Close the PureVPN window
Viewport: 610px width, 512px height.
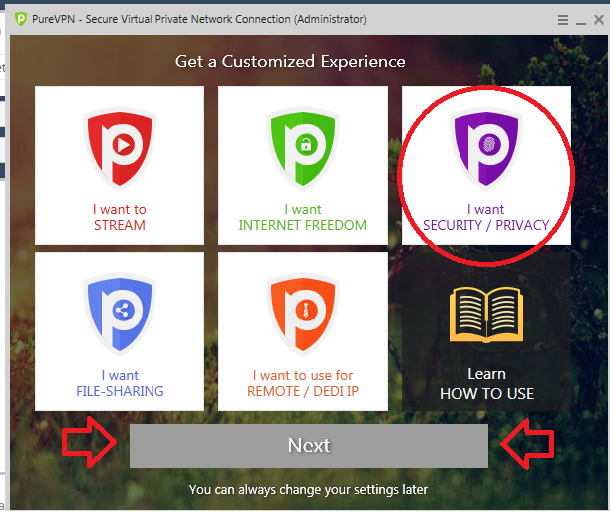point(599,19)
